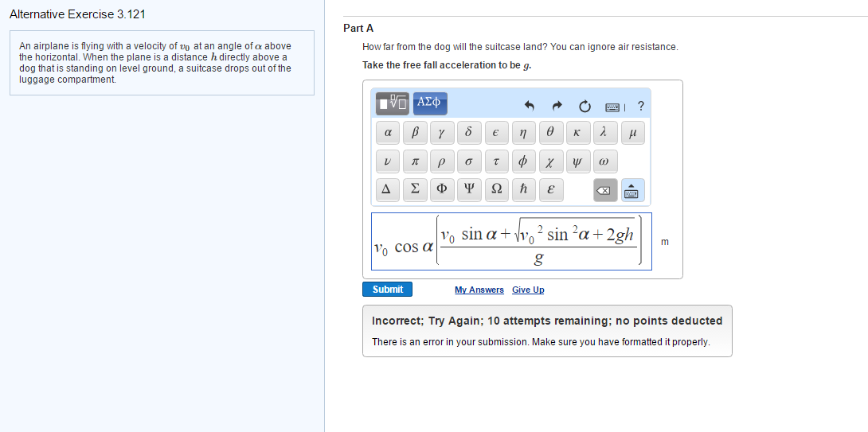The width and height of the screenshot is (868, 432).
Task: Click the reset circular arrow icon
Action: [585, 106]
